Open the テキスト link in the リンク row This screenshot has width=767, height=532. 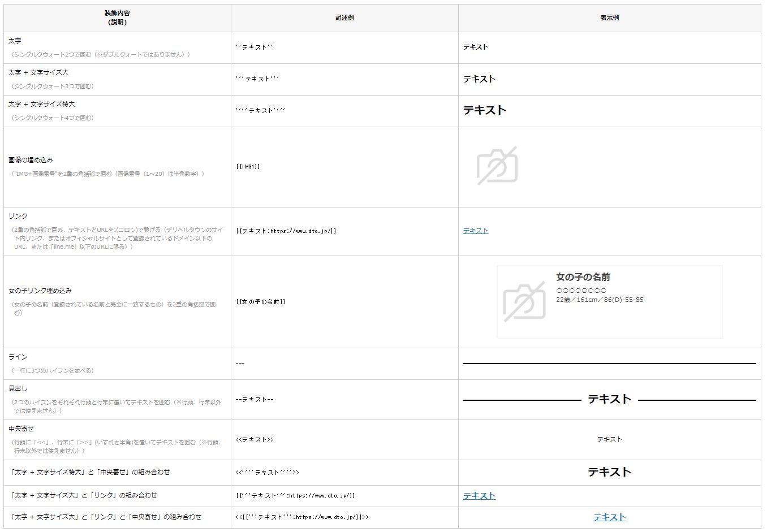pyautogui.click(x=476, y=231)
